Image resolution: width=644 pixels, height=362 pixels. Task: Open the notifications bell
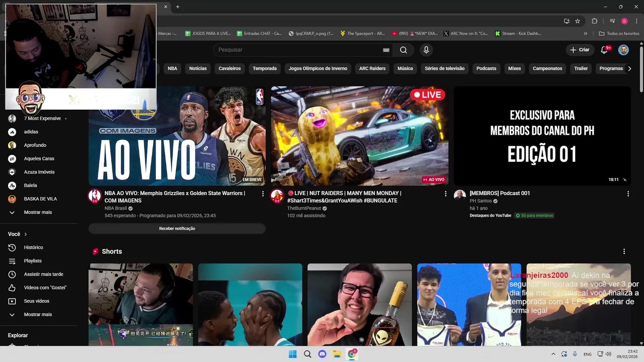click(x=605, y=50)
